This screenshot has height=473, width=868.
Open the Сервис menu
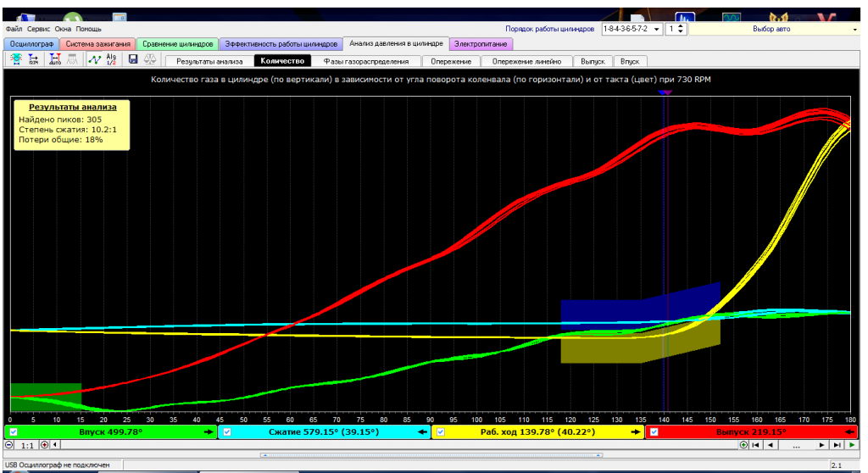(x=38, y=29)
